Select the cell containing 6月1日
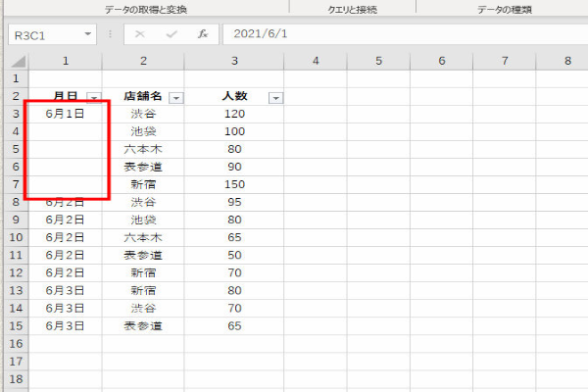Screen dimensions: 588x392 pos(65,114)
